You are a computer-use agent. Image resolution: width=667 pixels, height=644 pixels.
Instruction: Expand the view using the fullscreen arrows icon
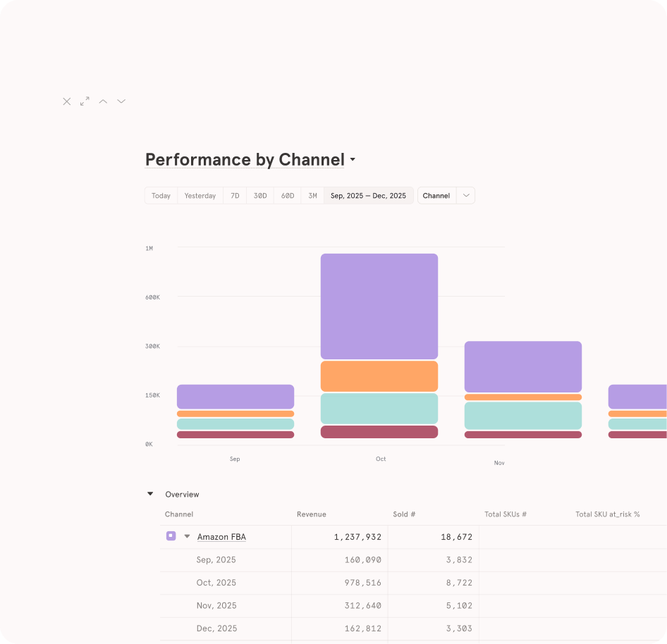[x=85, y=101]
